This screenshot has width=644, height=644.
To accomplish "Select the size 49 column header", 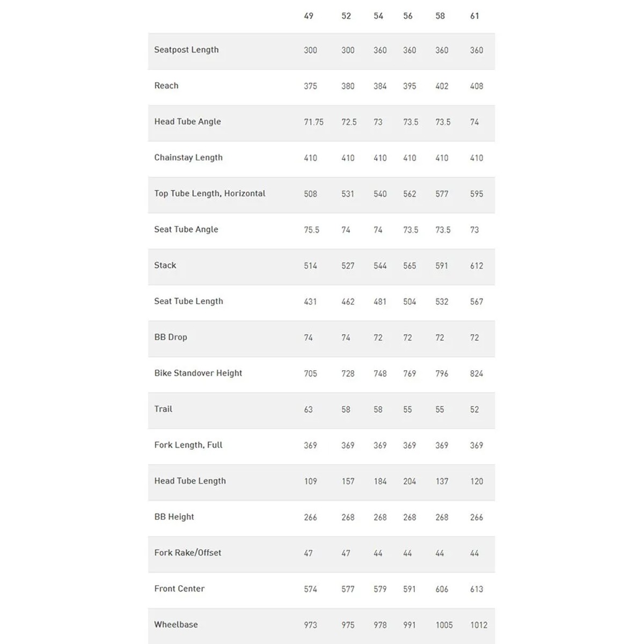I will (309, 16).
